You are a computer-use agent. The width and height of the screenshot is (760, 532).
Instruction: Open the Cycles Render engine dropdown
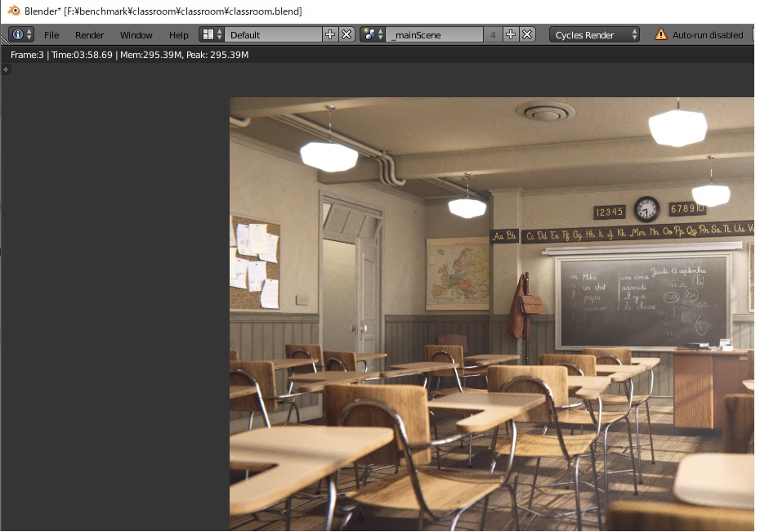point(596,34)
